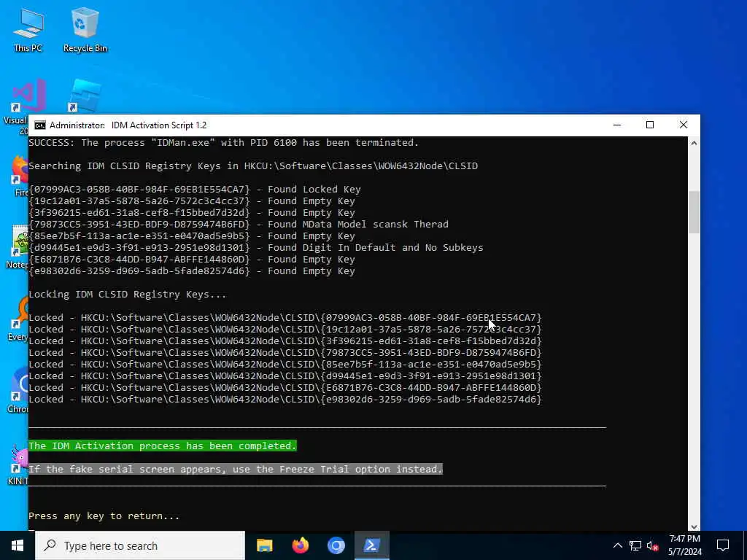Open the notification center icon
Screen dimensions: 747x560
[723, 545]
